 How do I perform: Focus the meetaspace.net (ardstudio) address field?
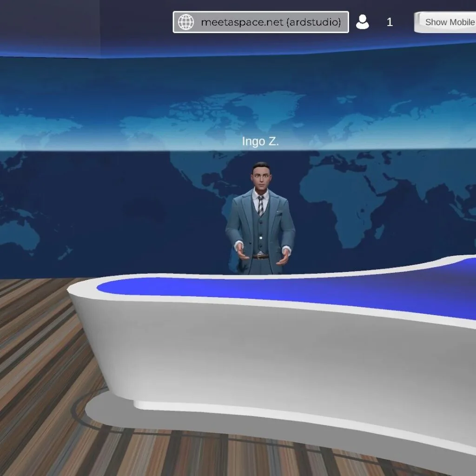click(271, 22)
